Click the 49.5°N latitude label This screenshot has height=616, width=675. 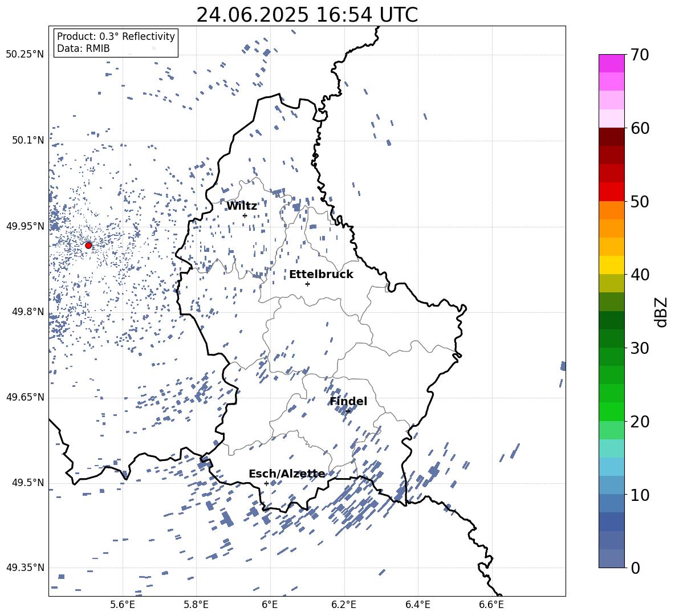click(27, 483)
